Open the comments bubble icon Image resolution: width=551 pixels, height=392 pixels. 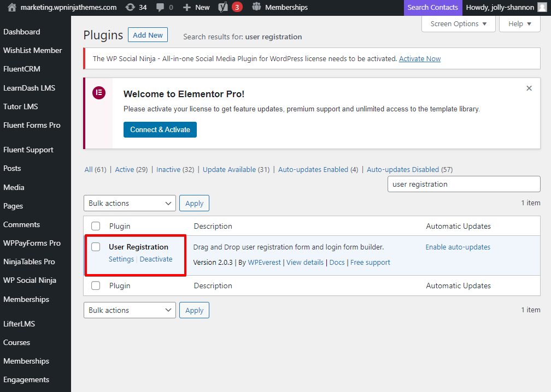point(160,7)
